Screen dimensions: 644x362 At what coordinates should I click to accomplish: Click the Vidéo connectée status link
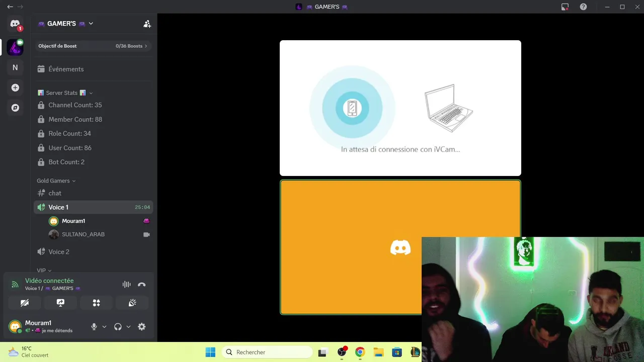click(49, 281)
